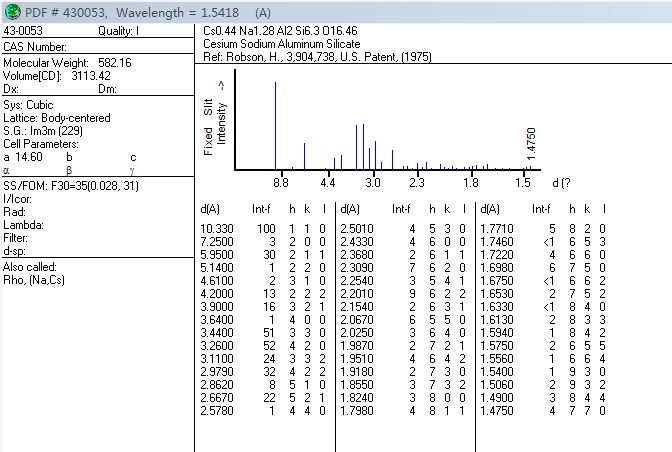Click Volume[CD] value 3113.42

pos(91,76)
